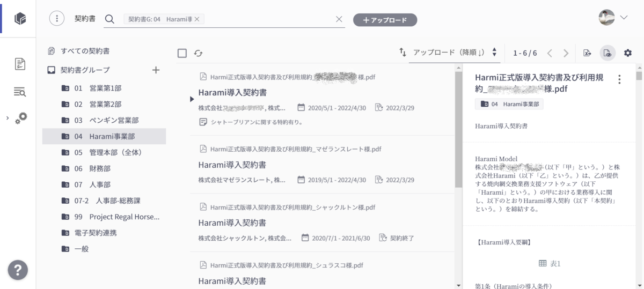
Task: Open the three-dot menu next to 契約書
Action: click(57, 19)
